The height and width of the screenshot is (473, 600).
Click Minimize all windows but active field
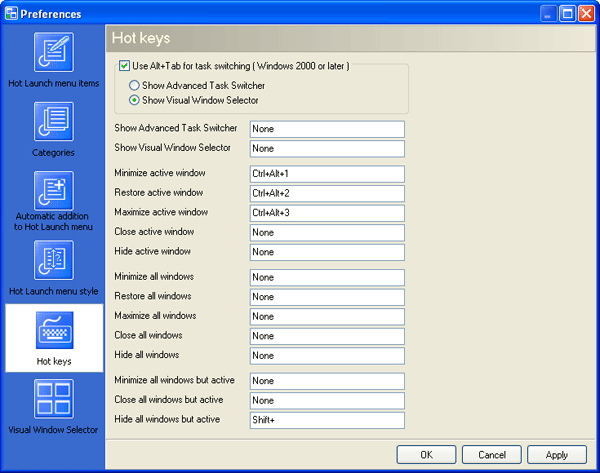[327, 381]
